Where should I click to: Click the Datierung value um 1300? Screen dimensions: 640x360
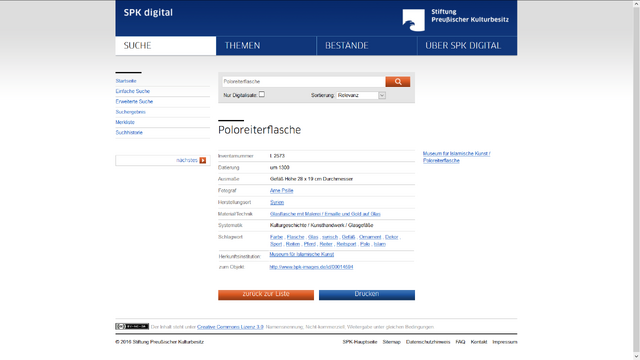[x=280, y=168]
